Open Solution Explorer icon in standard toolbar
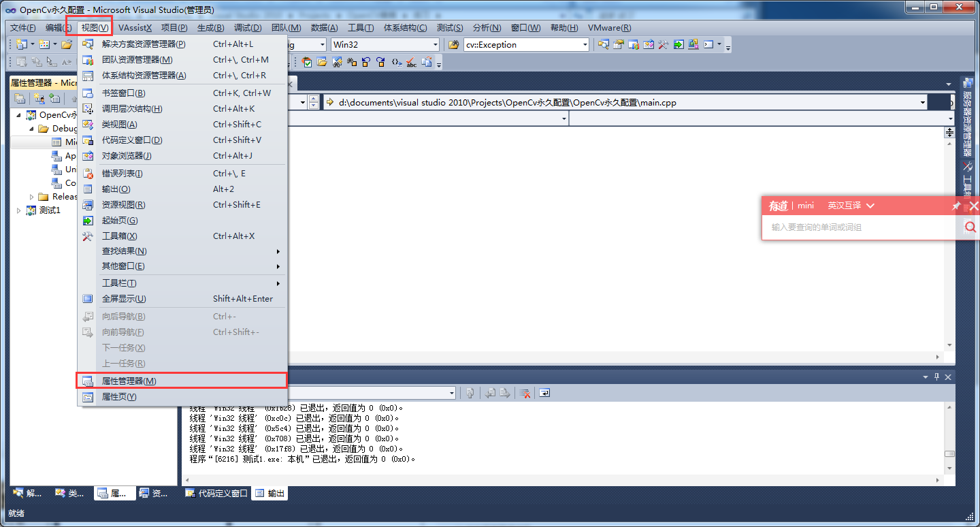This screenshot has height=527, width=980. pos(603,45)
